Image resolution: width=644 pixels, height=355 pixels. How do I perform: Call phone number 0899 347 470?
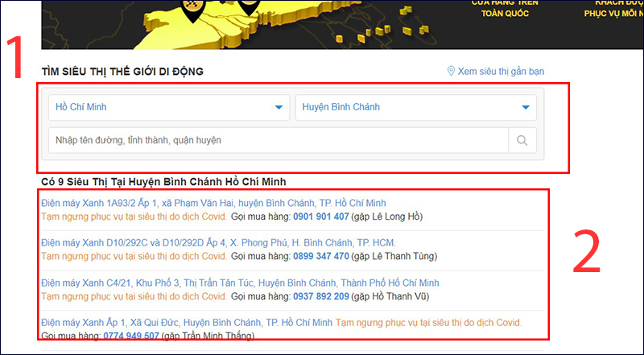tap(320, 256)
